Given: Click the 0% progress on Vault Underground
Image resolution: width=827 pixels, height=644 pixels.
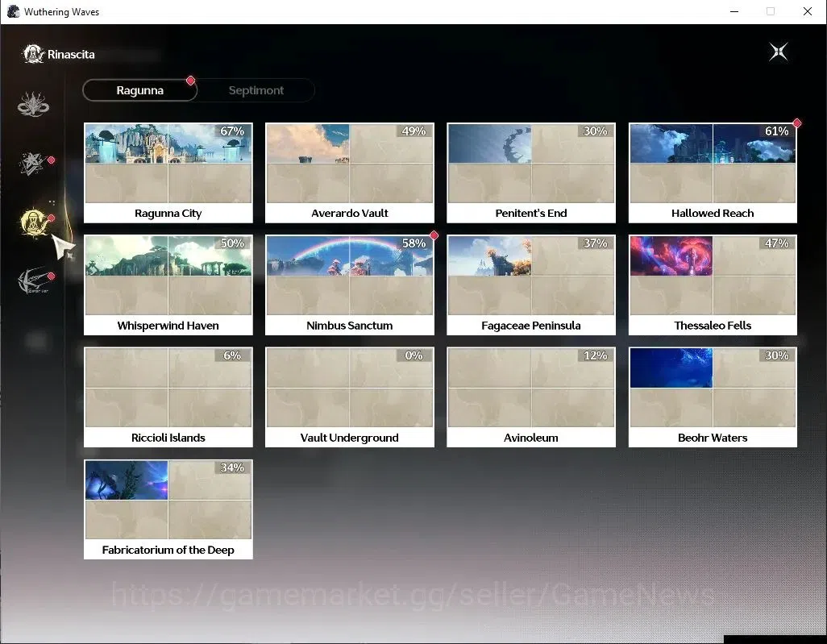Looking at the screenshot, I should click(x=414, y=355).
